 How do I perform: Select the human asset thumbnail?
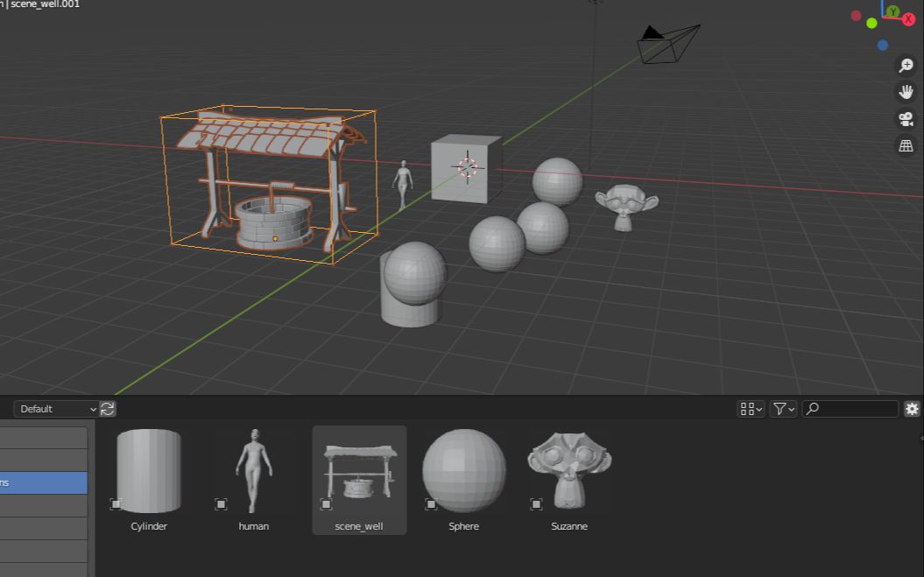[253, 468]
